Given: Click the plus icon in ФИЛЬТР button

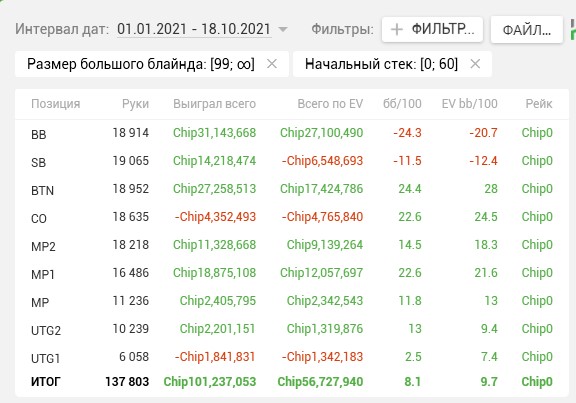Looking at the screenshot, I should (397, 29).
